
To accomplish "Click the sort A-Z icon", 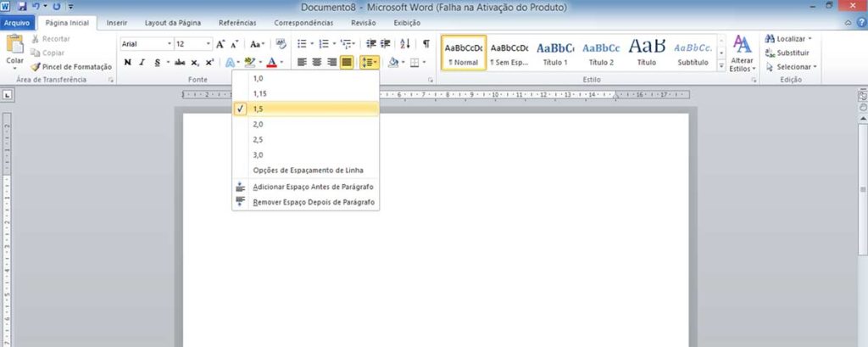I will [404, 43].
